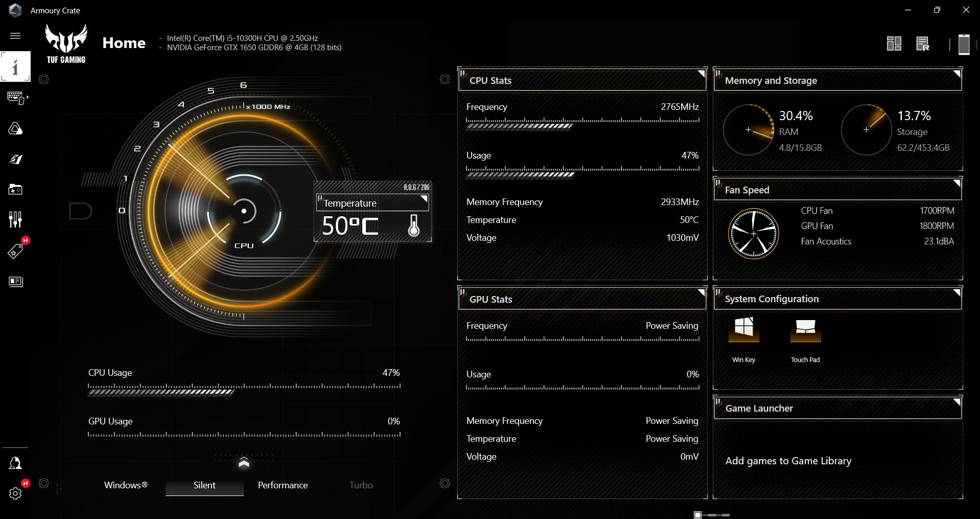
Task: Click the dashboard layout view icon
Action: click(894, 44)
